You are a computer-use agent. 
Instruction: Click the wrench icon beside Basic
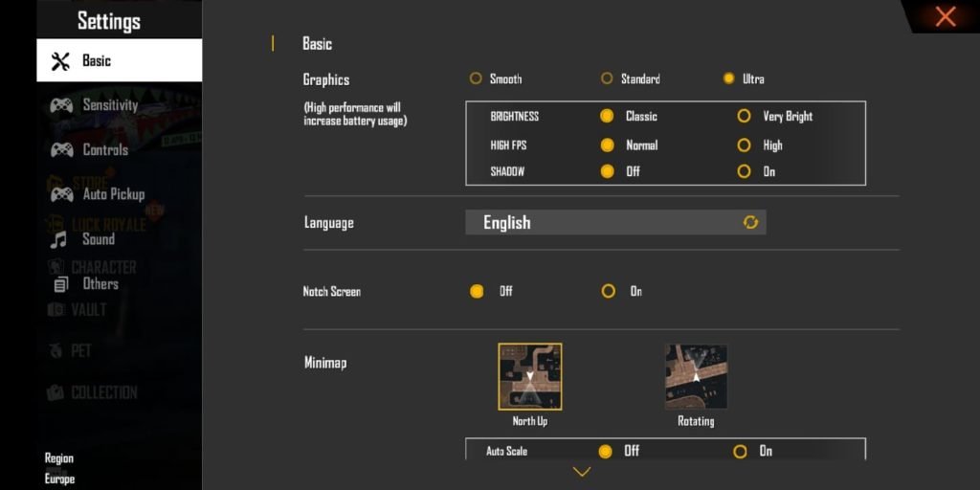60,61
